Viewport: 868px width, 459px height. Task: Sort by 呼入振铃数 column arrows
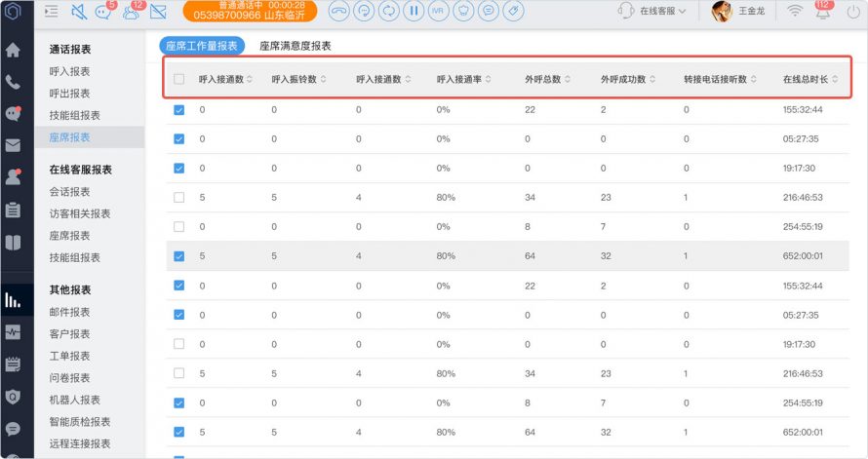coord(323,79)
